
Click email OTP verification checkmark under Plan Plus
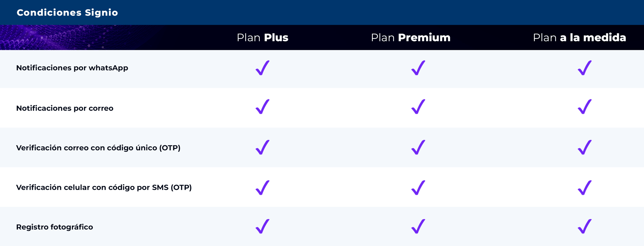tap(262, 147)
